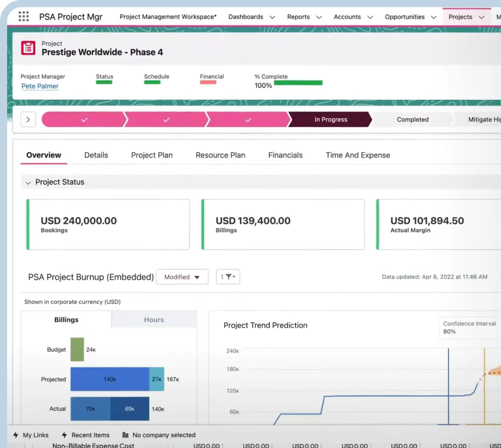Open Pete Palmer's profile link

pos(40,86)
